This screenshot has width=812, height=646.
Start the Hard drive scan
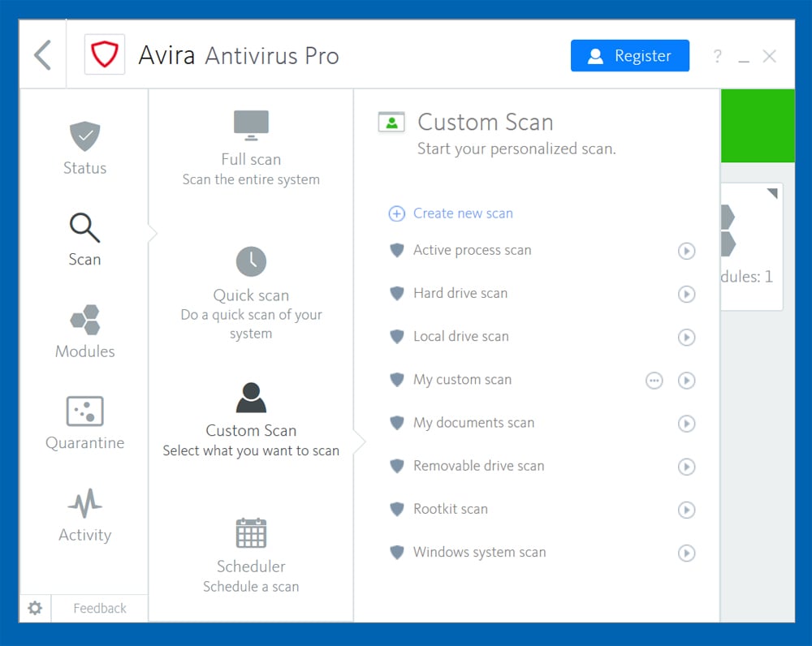(x=687, y=294)
